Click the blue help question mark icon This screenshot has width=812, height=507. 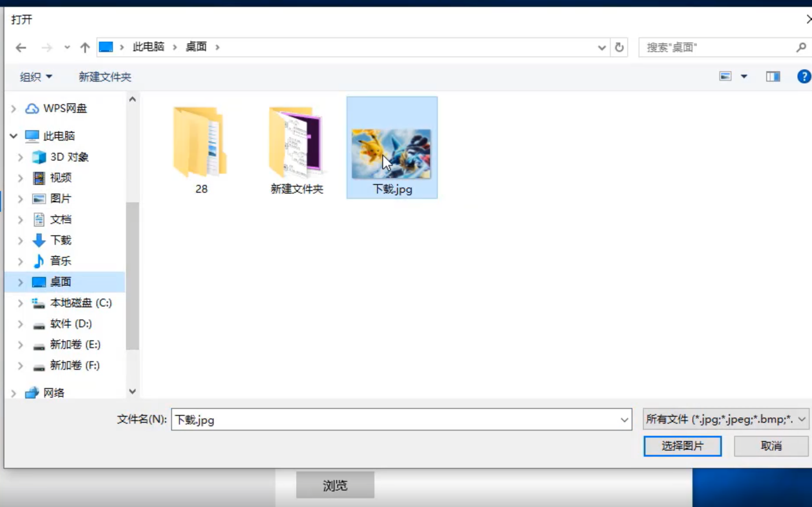pyautogui.click(x=804, y=76)
